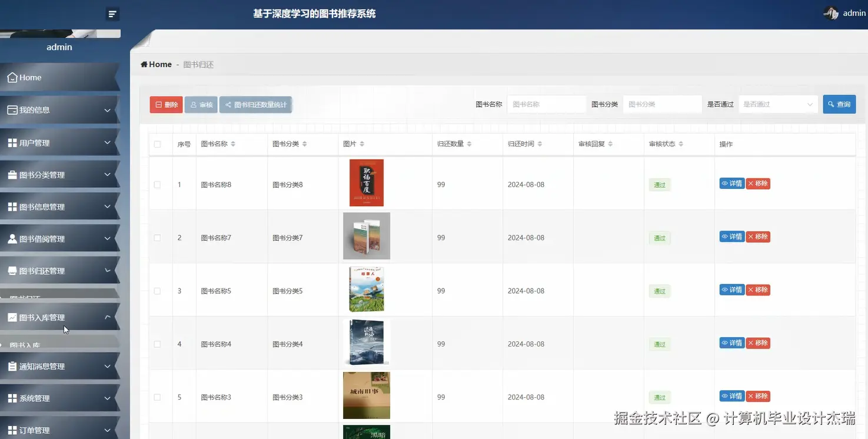Check the row for 图书名称4
The image size is (868, 439).
(157, 344)
